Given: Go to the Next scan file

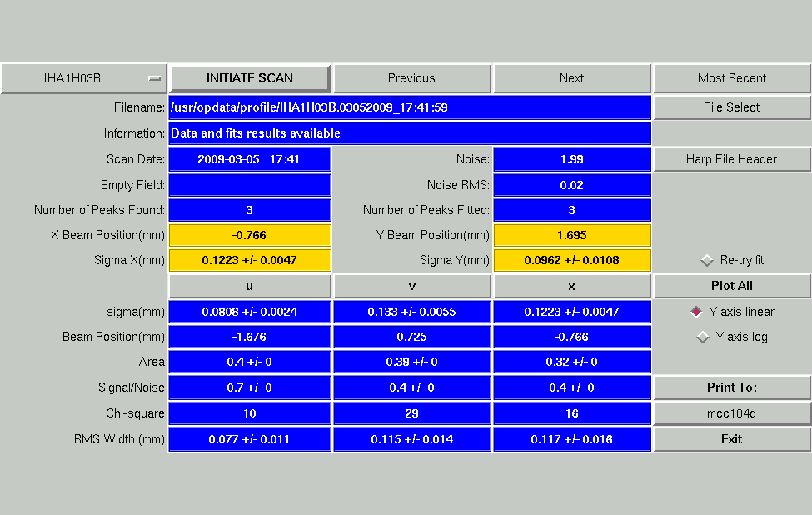Looking at the screenshot, I should [571, 79].
